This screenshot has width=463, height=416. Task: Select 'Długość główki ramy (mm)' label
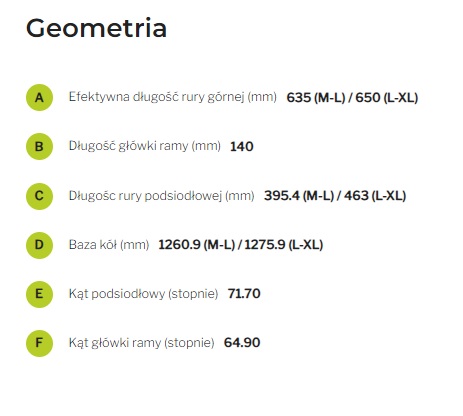145,146
